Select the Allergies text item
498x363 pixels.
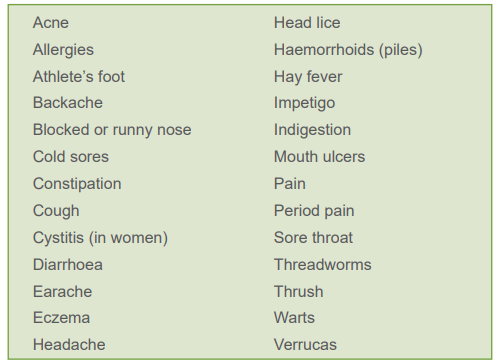[63, 50]
